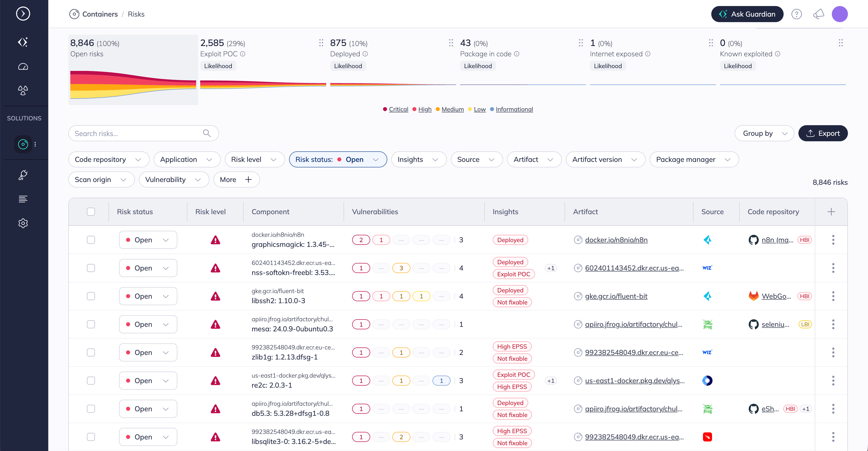The height and width of the screenshot is (451, 868).
Task: Click the search magnifier icon
Action: 207,133
